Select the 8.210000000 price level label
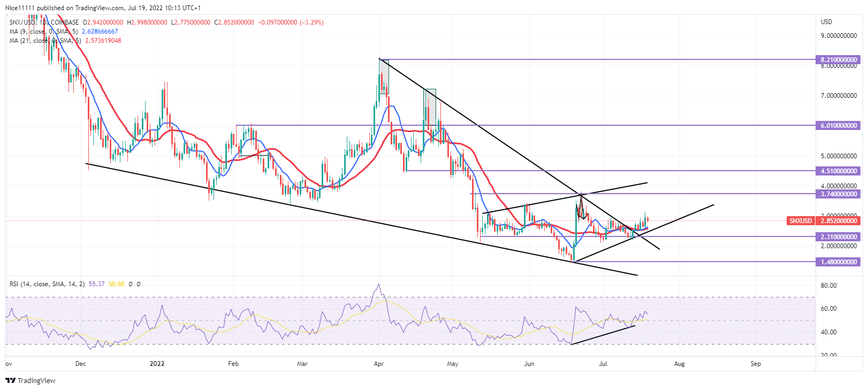Screen dimensions: 868x390 tap(839, 59)
